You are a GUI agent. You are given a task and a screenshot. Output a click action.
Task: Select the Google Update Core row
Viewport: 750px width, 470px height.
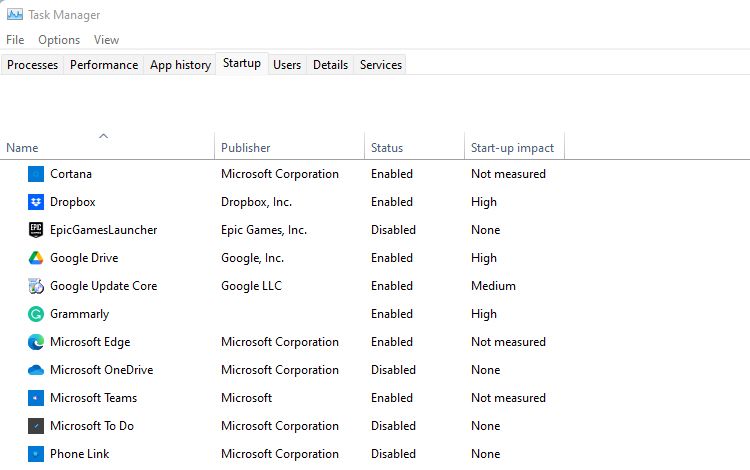coord(103,286)
